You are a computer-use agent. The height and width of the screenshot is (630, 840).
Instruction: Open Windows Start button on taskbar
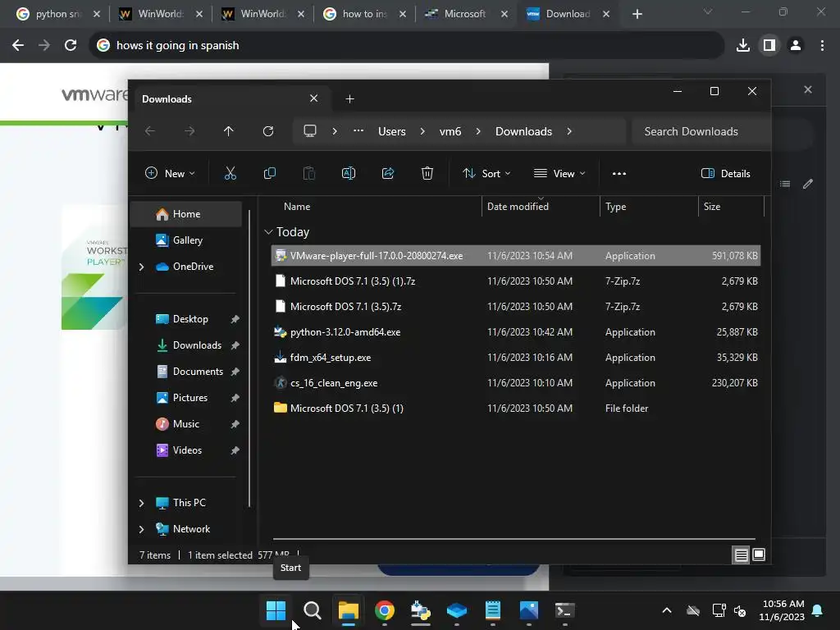[x=276, y=610]
